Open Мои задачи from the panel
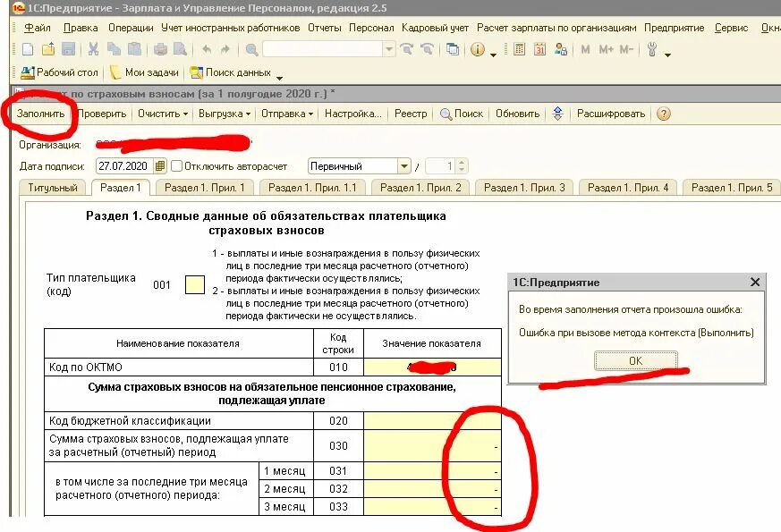 [x=144, y=72]
